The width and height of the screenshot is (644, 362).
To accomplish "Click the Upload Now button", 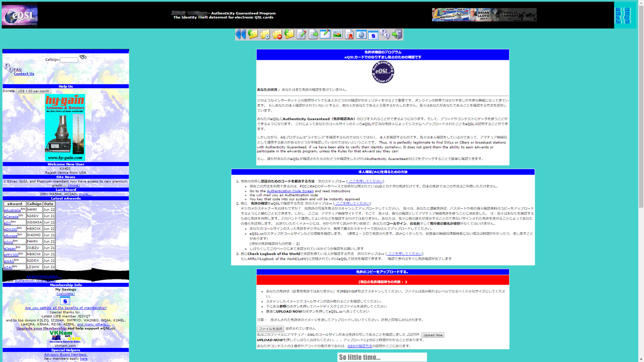I will pos(433,335).
